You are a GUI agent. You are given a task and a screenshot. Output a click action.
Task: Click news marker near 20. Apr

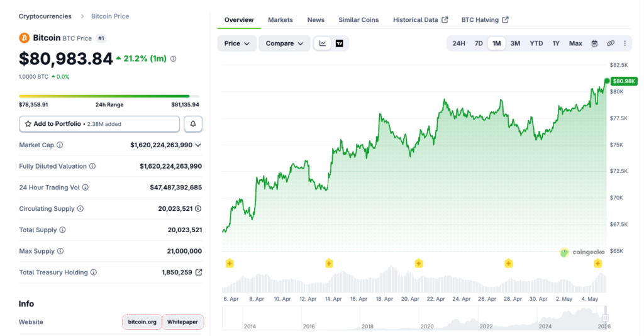418,263
